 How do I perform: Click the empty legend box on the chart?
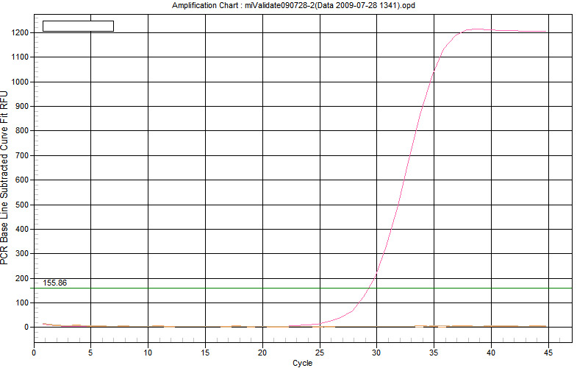click(x=78, y=26)
